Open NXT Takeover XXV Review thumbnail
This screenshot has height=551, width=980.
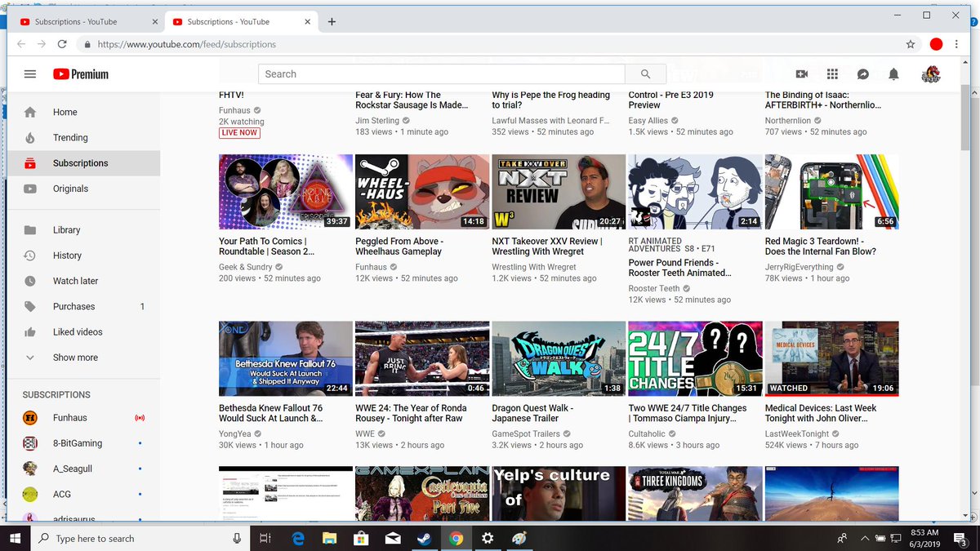pos(559,192)
